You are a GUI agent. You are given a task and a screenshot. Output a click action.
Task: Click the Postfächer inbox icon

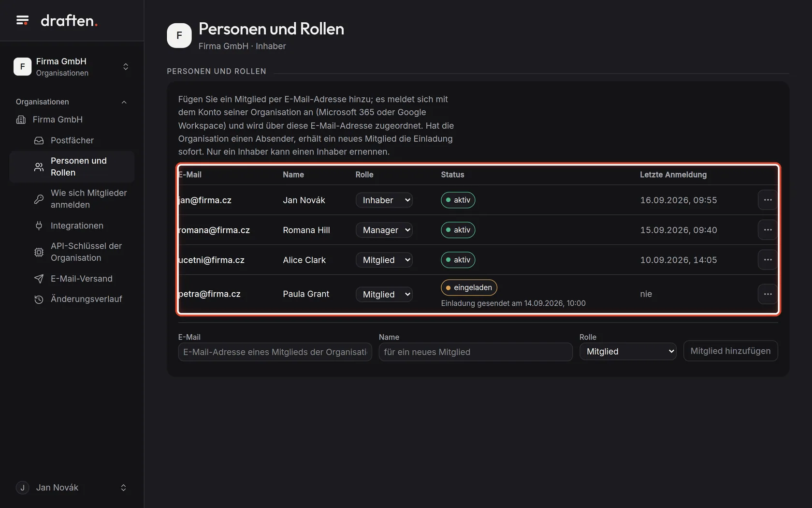(39, 140)
